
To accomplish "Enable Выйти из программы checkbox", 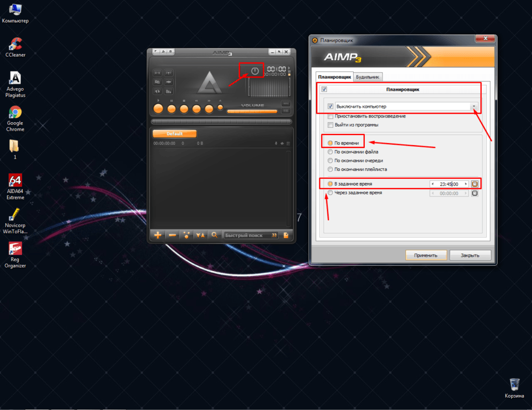I will pyautogui.click(x=330, y=125).
